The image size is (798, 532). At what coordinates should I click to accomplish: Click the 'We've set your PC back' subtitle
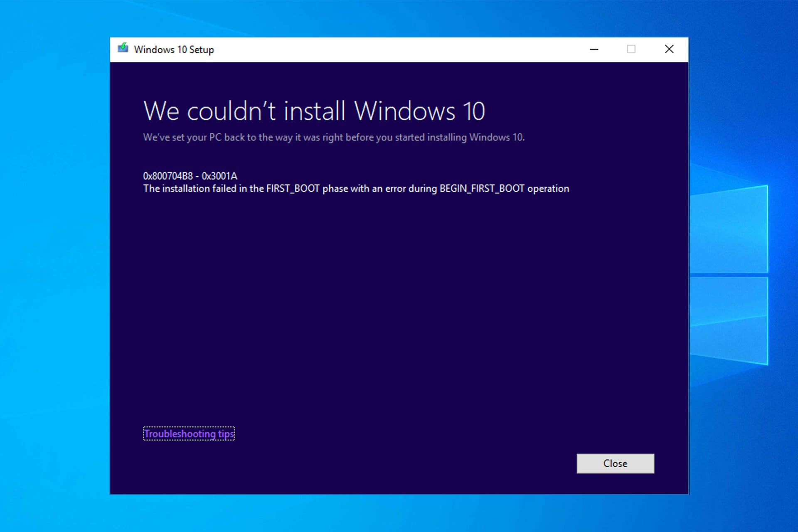point(334,137)
